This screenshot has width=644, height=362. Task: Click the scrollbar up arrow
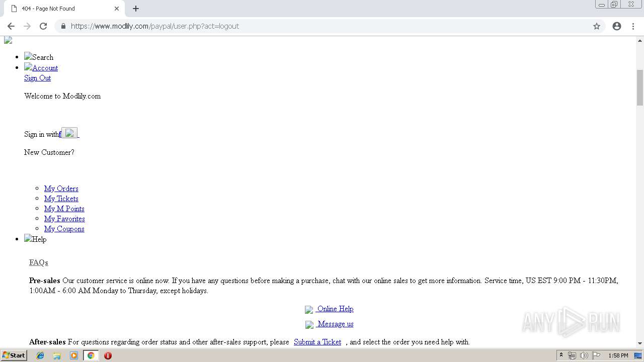pyautogui.click(x=640, y=40)
